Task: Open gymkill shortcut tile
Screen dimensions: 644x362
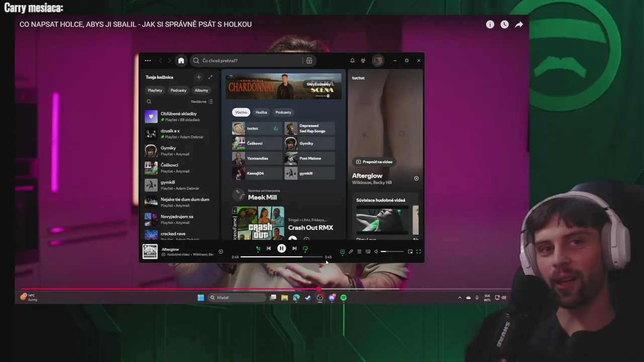Action: point(309,173)
